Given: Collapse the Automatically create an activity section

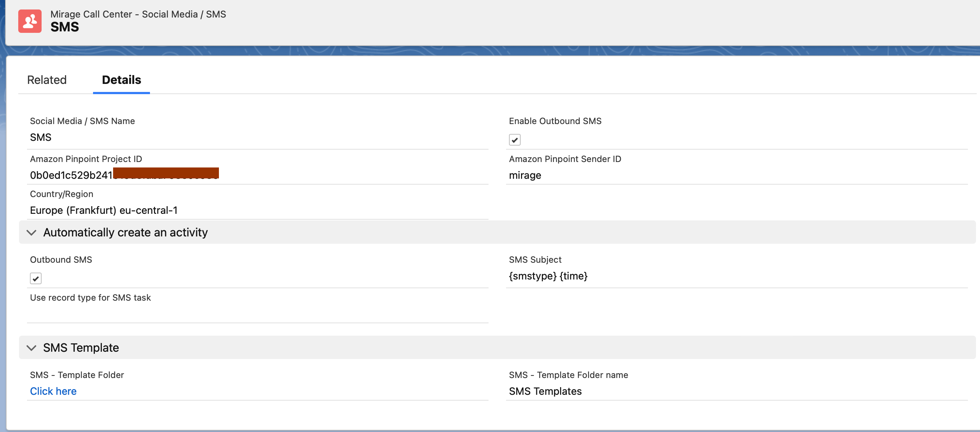Looking at the screenshot, I should point(32,233).
